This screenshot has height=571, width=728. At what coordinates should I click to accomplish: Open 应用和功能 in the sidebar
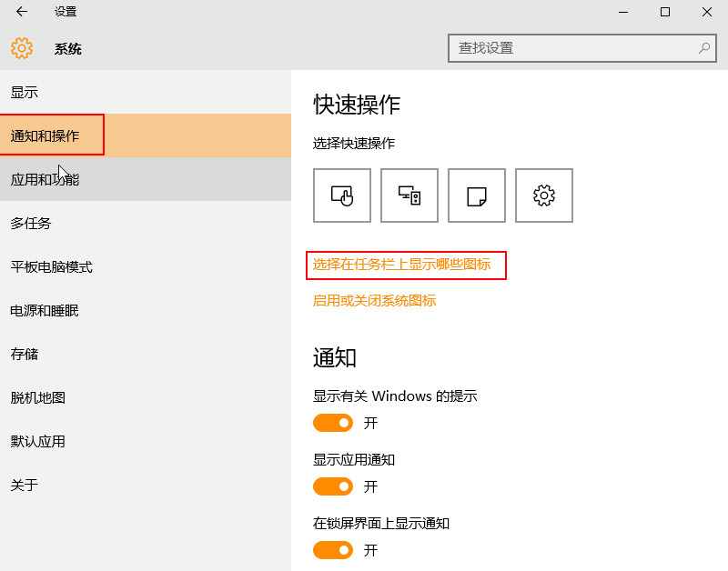pos(146,179)
